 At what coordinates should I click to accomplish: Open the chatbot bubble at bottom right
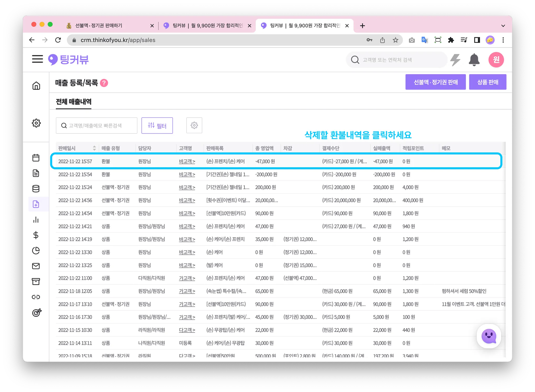[x=489, y=336]
